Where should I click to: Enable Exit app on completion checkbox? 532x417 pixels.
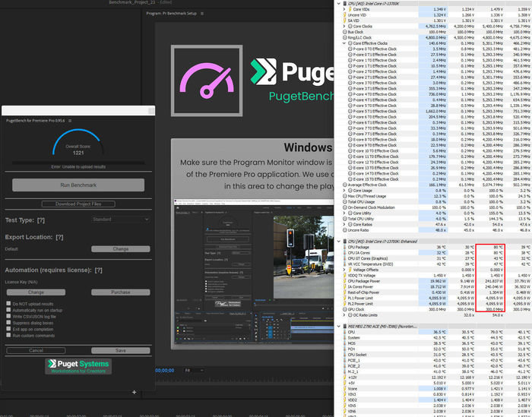8,329
